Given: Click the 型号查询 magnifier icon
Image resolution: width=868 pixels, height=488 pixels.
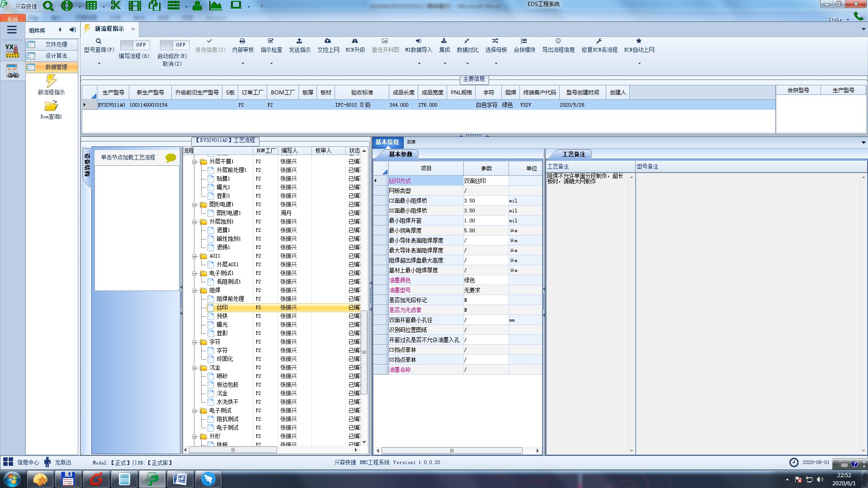Looking at the screenshot, I should tap(98, 41).
